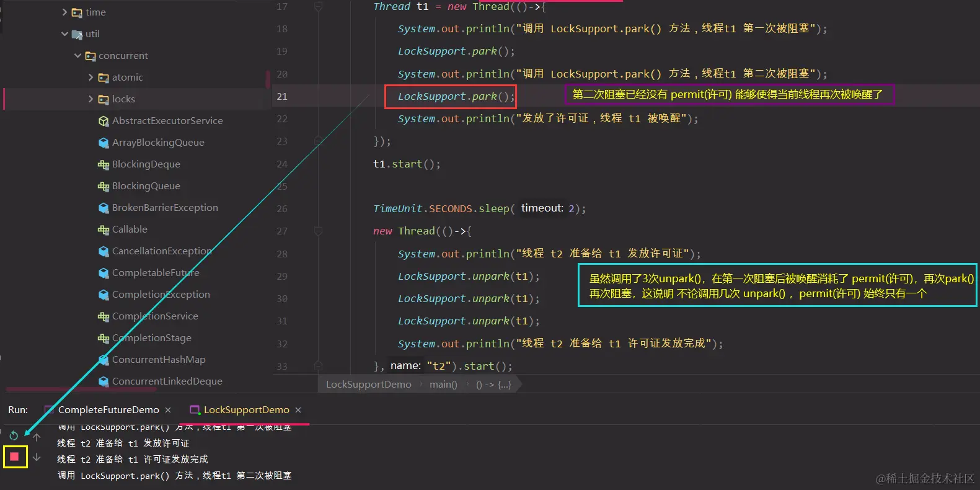This screenshot has height=490, width=980.
Task: Close the LockSupportDemo run tab
Action: coord(298,410)
